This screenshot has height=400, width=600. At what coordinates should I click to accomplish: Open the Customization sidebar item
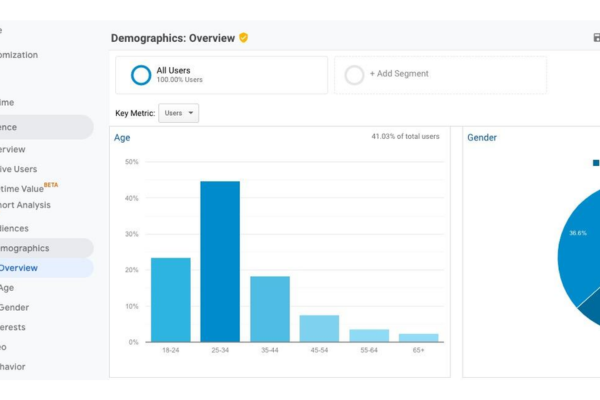click(19, 55)
